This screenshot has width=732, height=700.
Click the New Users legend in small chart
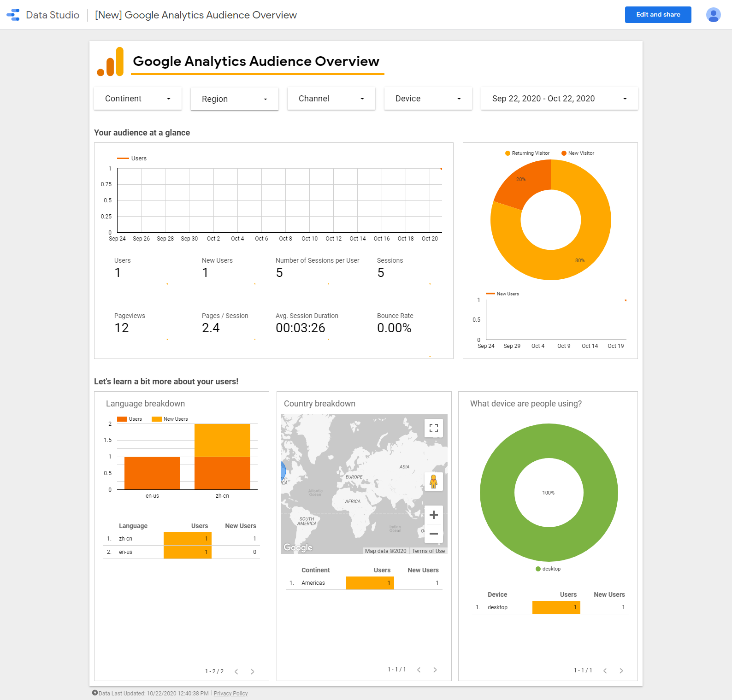[502, 294]
